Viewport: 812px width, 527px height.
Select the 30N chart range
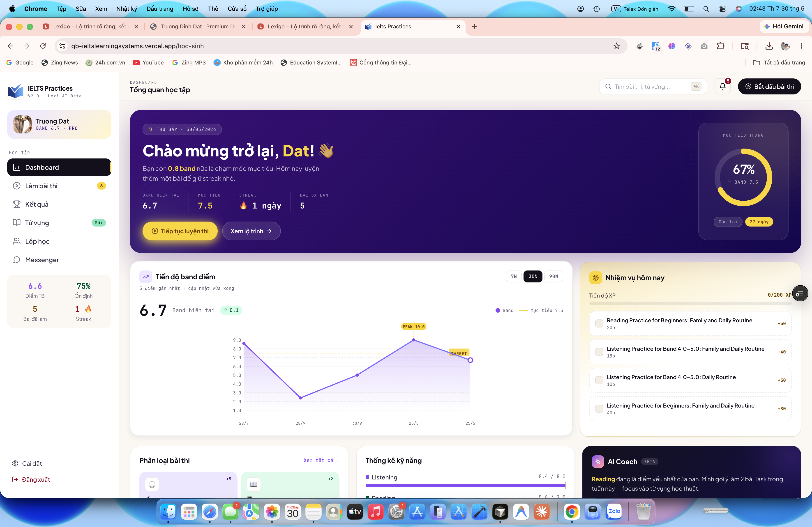533,276
